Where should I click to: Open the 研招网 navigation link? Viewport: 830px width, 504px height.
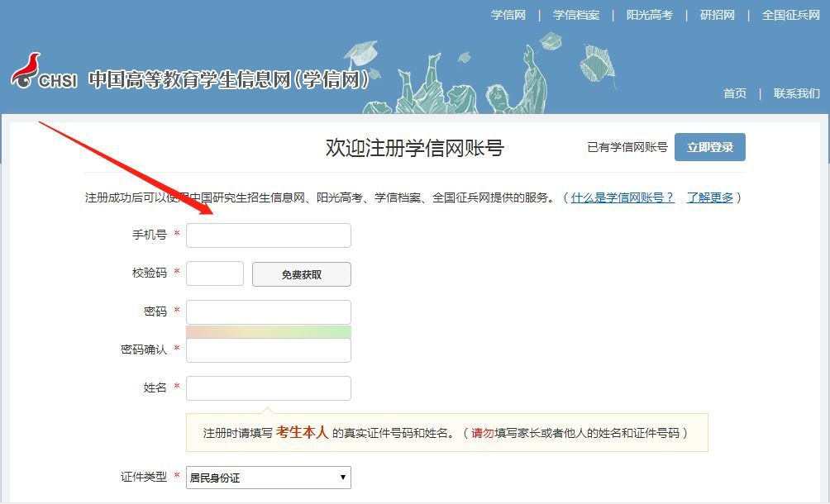pos(717,15)
